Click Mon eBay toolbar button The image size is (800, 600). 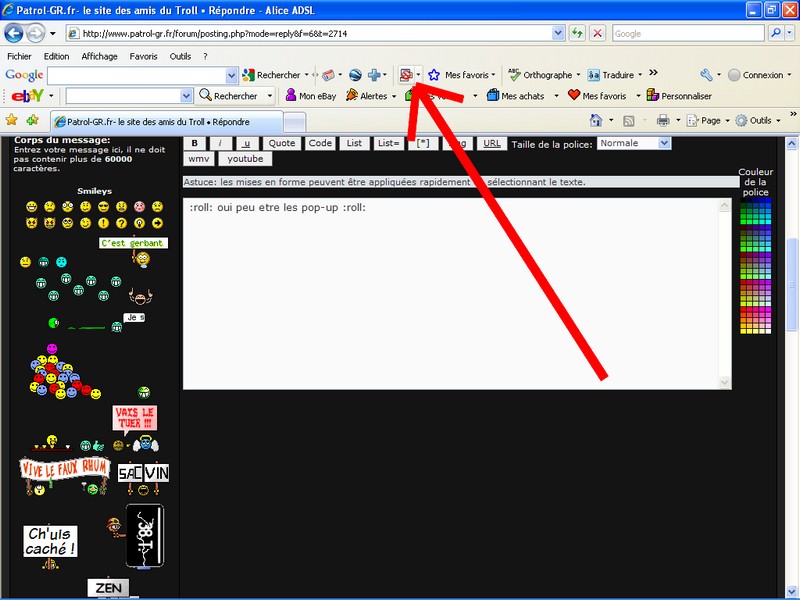click(x=311, y=95)
